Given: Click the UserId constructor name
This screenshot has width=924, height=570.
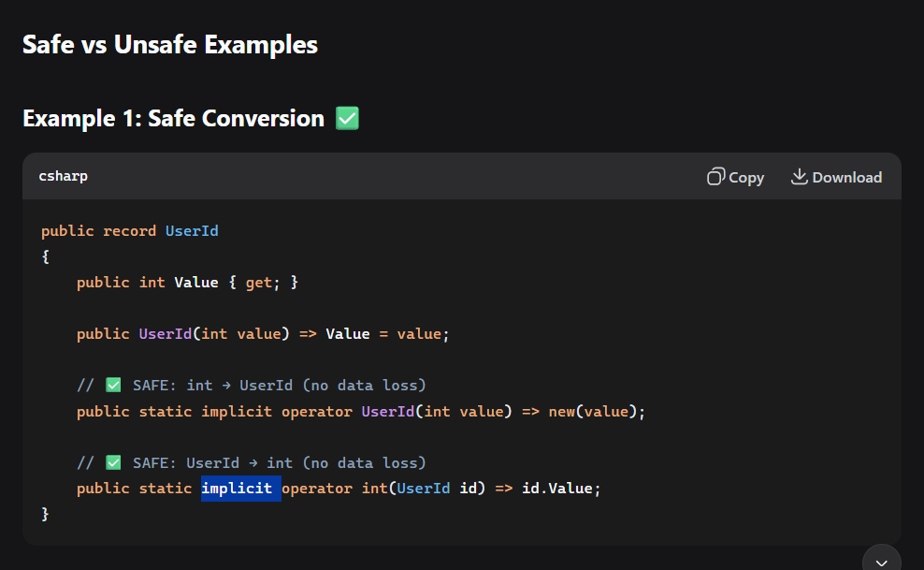Looking at the screenshot, I should 165,333.
